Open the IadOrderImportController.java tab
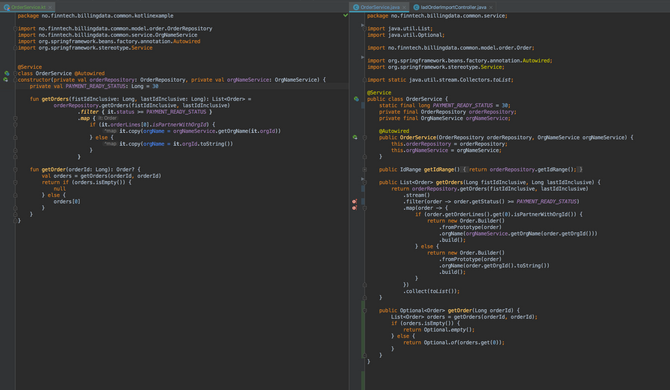The height and width of the screenshot is (390, 670). 453,7
